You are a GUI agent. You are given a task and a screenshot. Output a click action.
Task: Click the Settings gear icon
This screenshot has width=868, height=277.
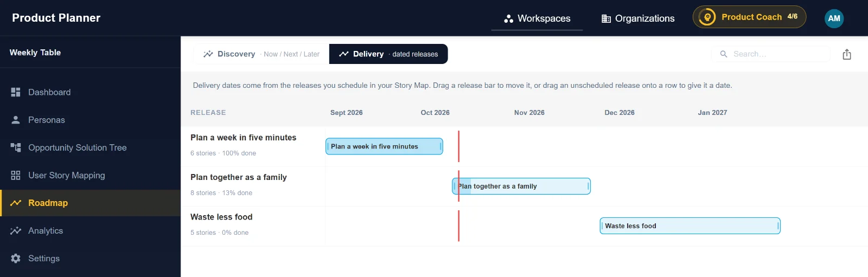click(16, 258)
